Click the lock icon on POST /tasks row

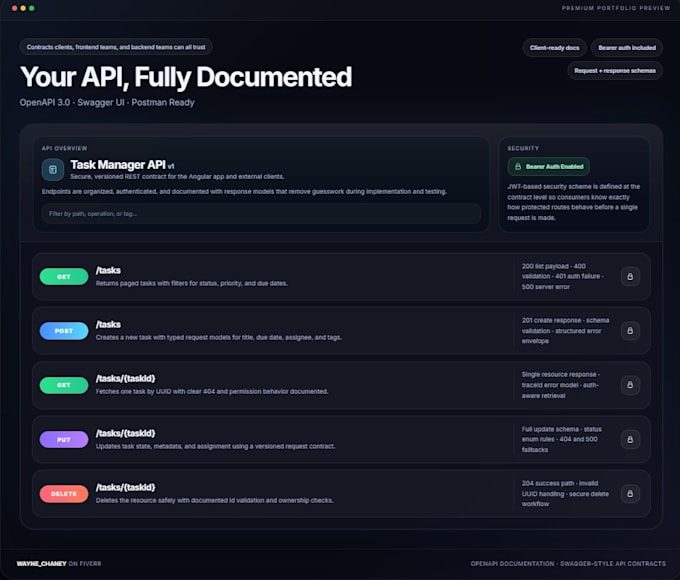tap(630, 331)
